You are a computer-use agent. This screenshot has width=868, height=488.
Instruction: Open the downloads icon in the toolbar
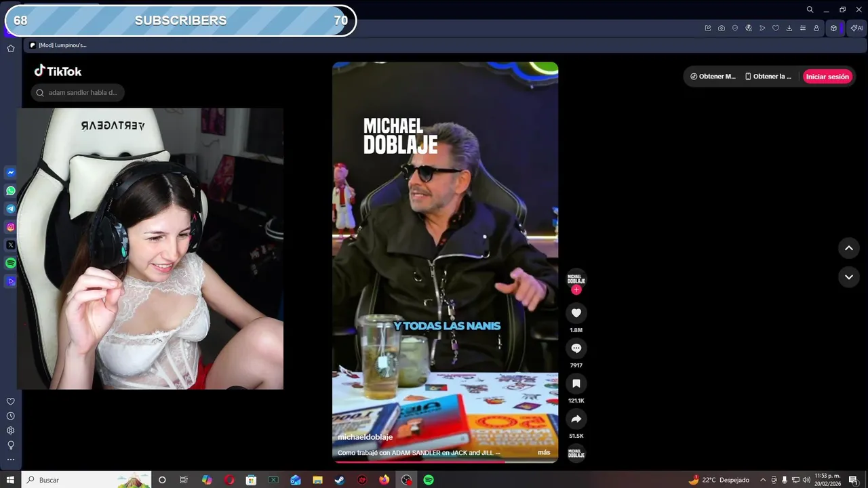(x=789, y=28)
